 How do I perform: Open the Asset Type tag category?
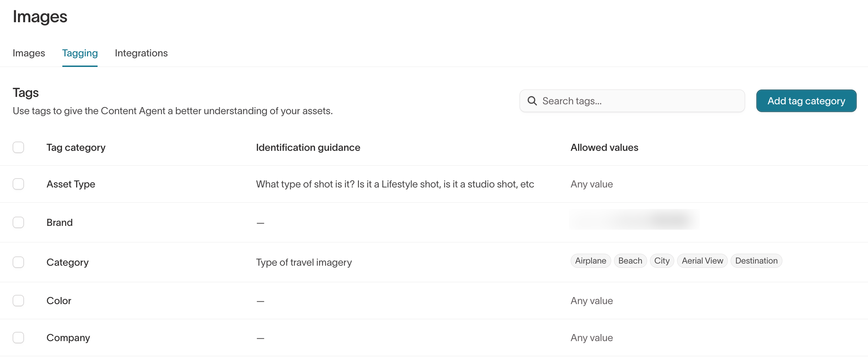71,184
